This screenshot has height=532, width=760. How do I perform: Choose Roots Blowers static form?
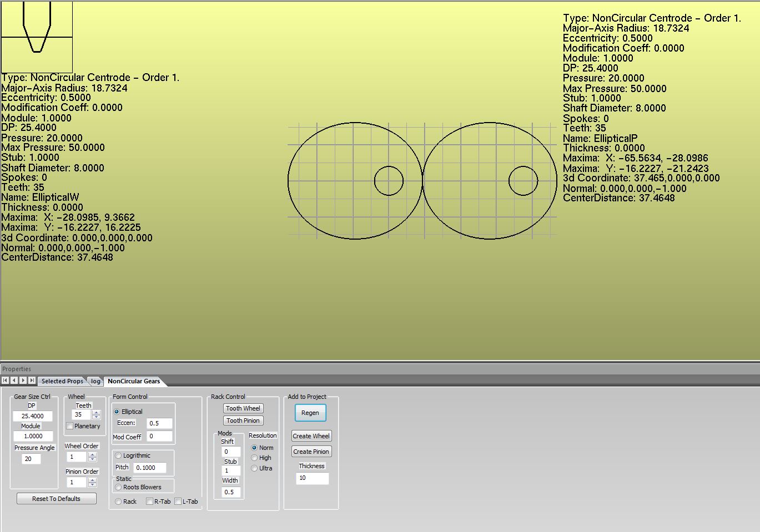point(118,487)
